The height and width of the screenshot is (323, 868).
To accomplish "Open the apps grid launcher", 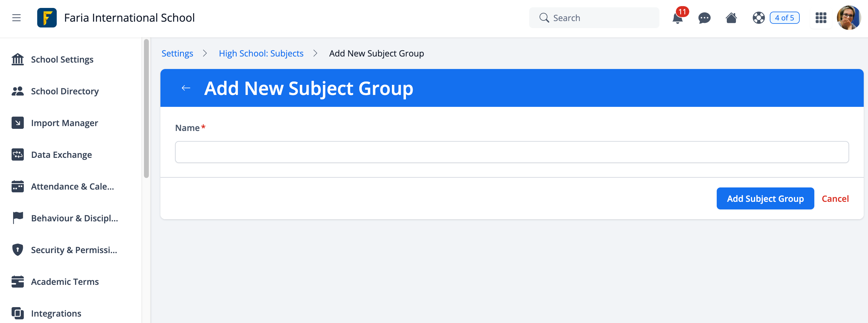I will 821,18.
